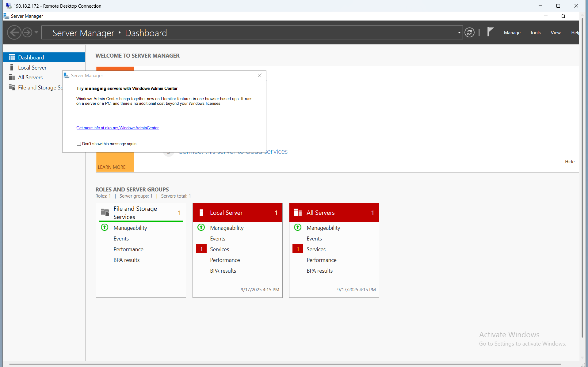This screenshot has width=588, height=367.
Task: Click red Services alert badge in All Servers tile
Action: [298, 249]
